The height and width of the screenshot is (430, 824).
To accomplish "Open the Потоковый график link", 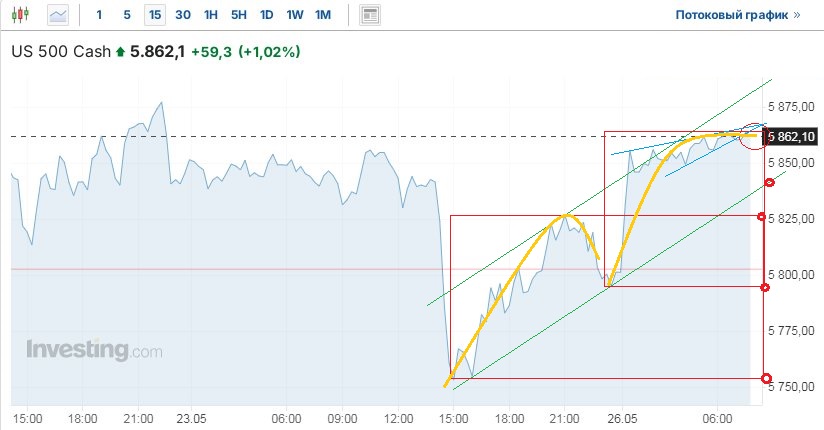I will click(738, 15).
